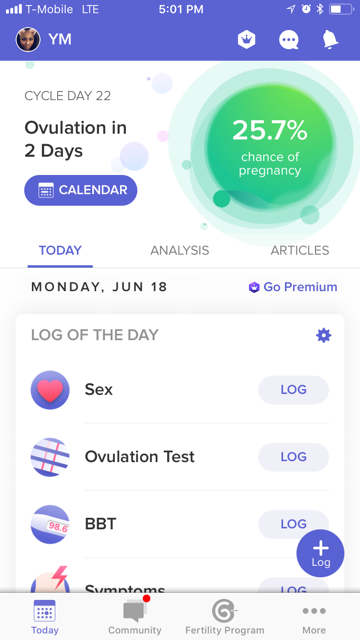Open the More menu in bottom navigation

coord(314,616)
